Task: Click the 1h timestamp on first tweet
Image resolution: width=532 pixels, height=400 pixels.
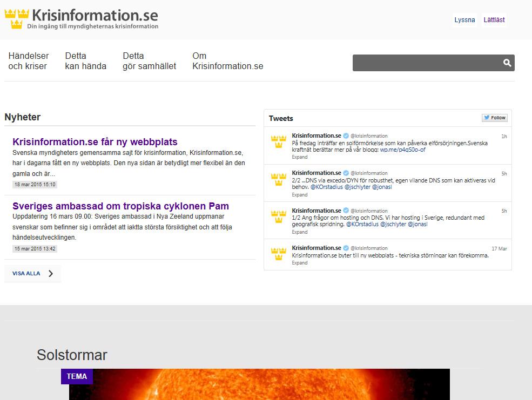Action: pyautogui.click(x=504, y=136)
